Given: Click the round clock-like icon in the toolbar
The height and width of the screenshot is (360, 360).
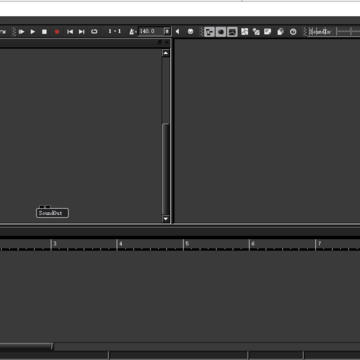Looking at the screenshot, I should coord(293,32).
